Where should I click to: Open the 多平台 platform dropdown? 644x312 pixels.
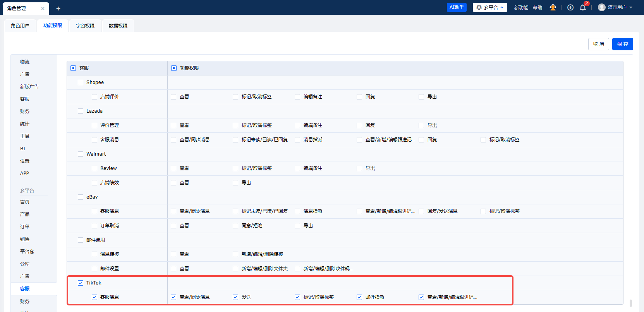point(490,7)
